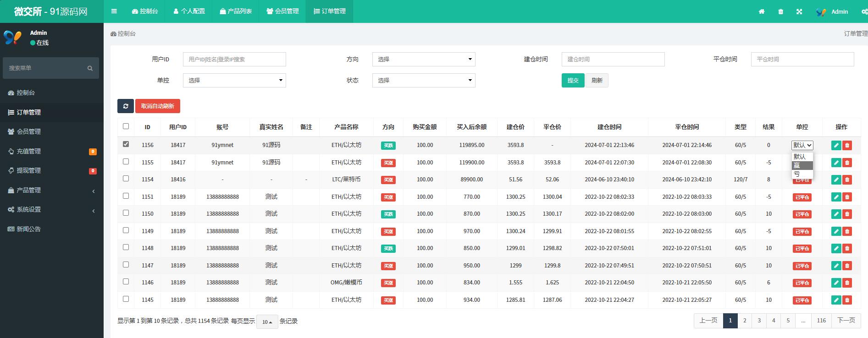Check the checkbox for order 1150
The image size is (868, 338).
(126, 213)
